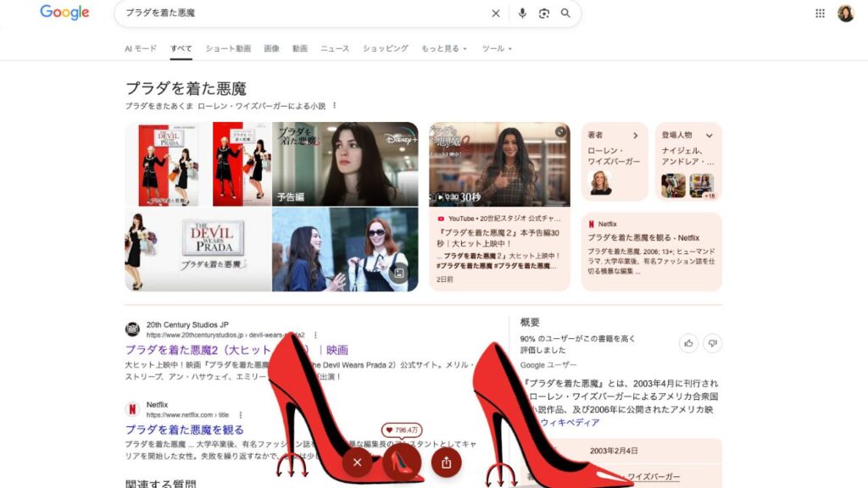The height and width of the screenshot is (488, 868).
Task: Click the magnifying glass search button
Action: point(565,14)
